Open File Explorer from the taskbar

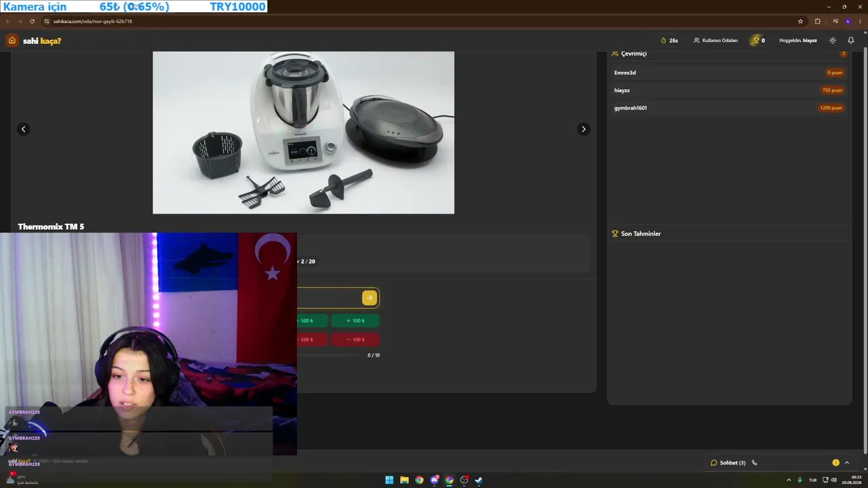pyautogui.click(x=404, y=480)
